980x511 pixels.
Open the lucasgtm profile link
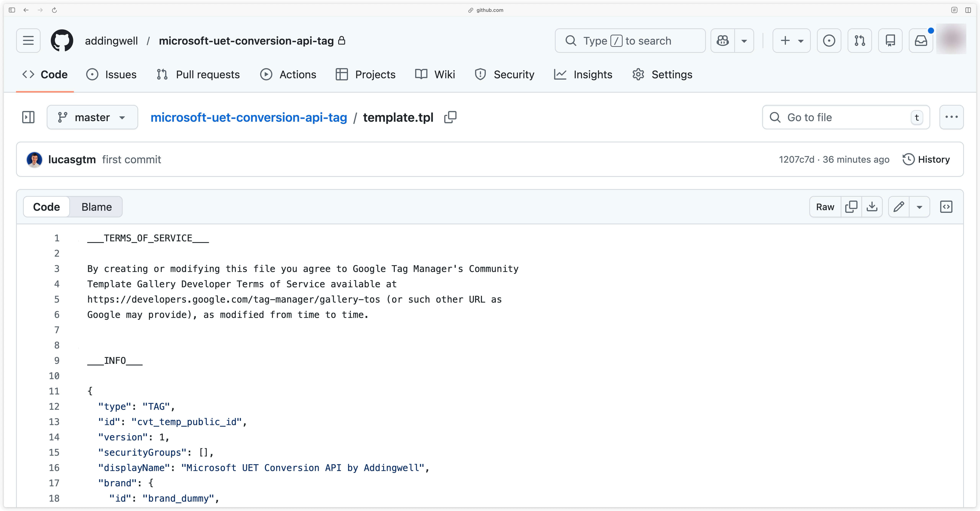(x=72, y=159)
